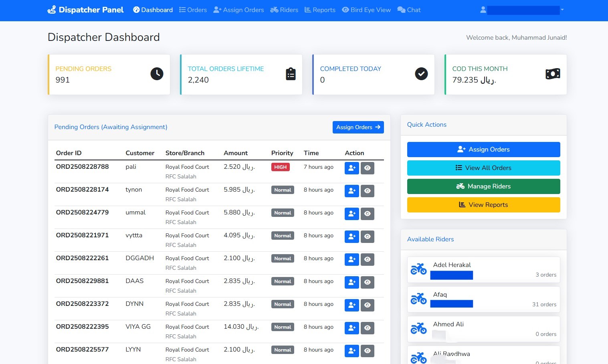Click Manage Riders button
608x364 pixels.
click(x=484, y=186)
